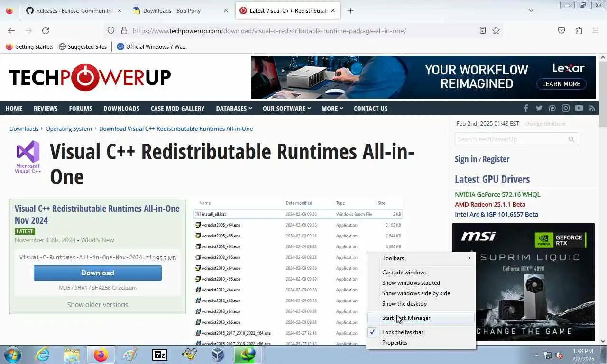Click the Operating System breadcrumb link
The height and width of the screenshot is (364, 607).
69,128
